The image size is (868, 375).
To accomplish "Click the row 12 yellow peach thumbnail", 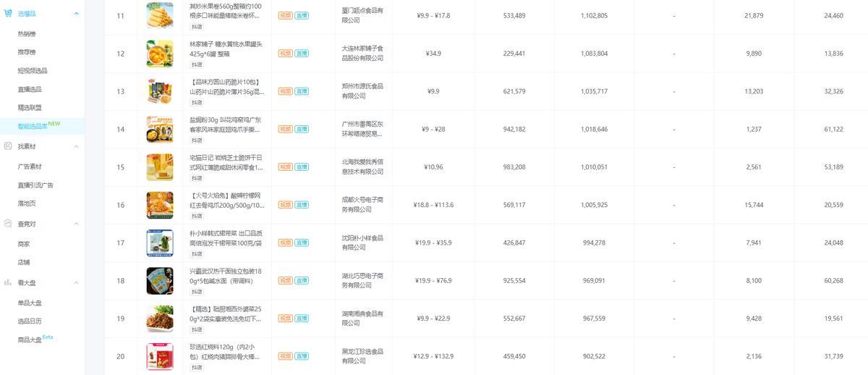I will pos(160,54).
